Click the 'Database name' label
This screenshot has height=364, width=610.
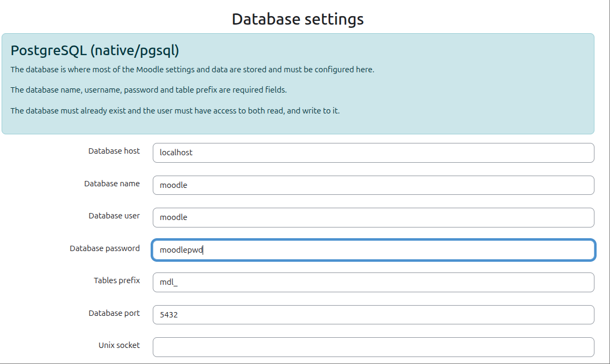(x=112, y=184)
